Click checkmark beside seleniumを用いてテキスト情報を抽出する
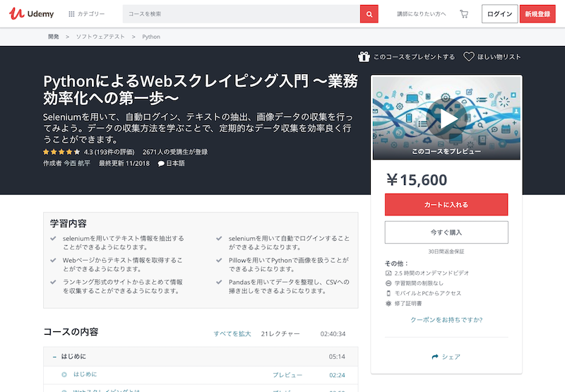565x392 pixels. (54, 238)
